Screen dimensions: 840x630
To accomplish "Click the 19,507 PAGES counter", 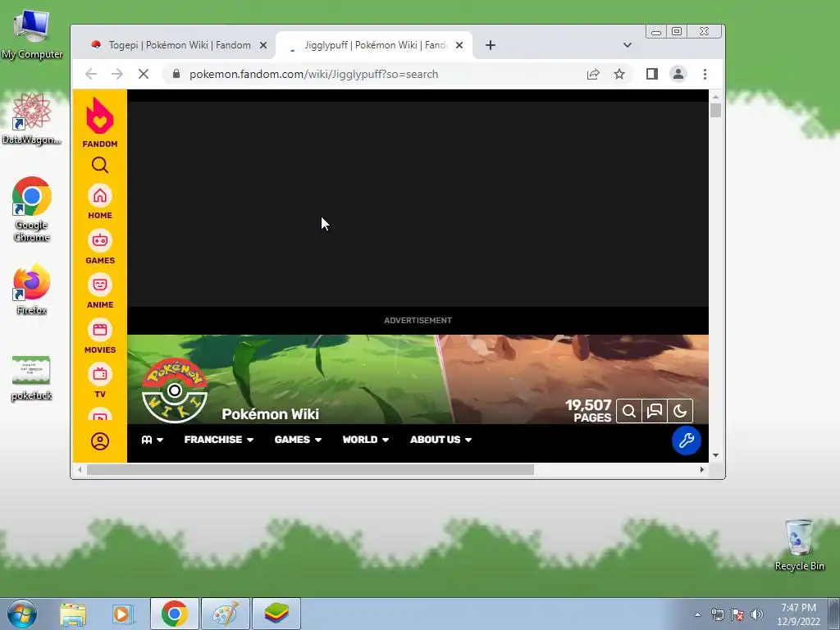I will click(588, 411).
